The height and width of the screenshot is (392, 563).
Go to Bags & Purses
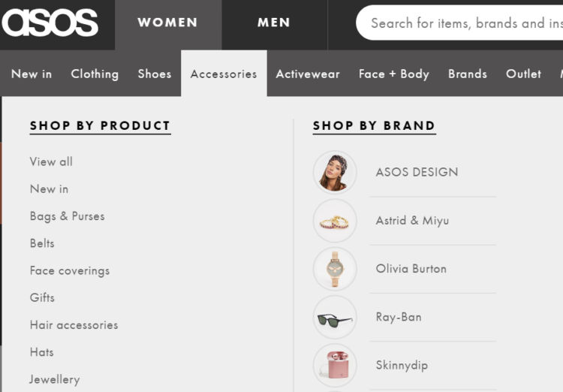[x=67, y=216]
